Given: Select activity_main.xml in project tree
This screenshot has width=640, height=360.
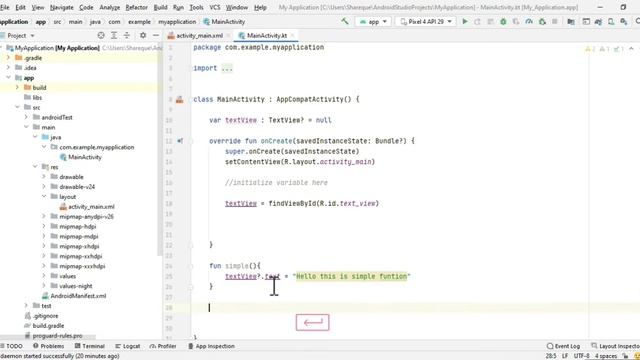Looking at the screenshot, I should coord(87,207).
